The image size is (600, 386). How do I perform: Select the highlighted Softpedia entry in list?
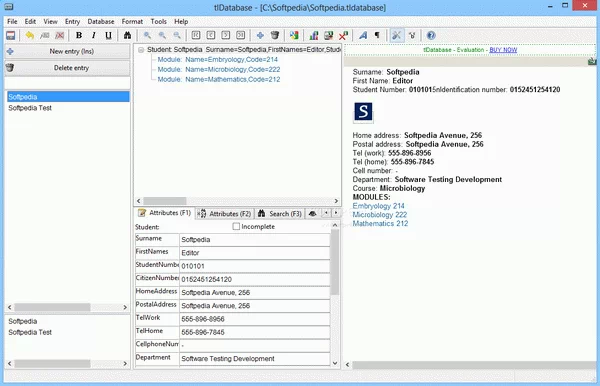68,97
